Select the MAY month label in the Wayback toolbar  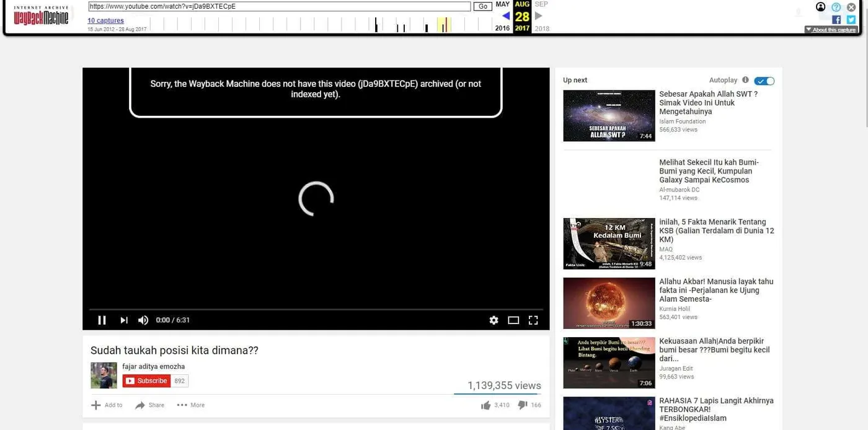coord(503,4)
